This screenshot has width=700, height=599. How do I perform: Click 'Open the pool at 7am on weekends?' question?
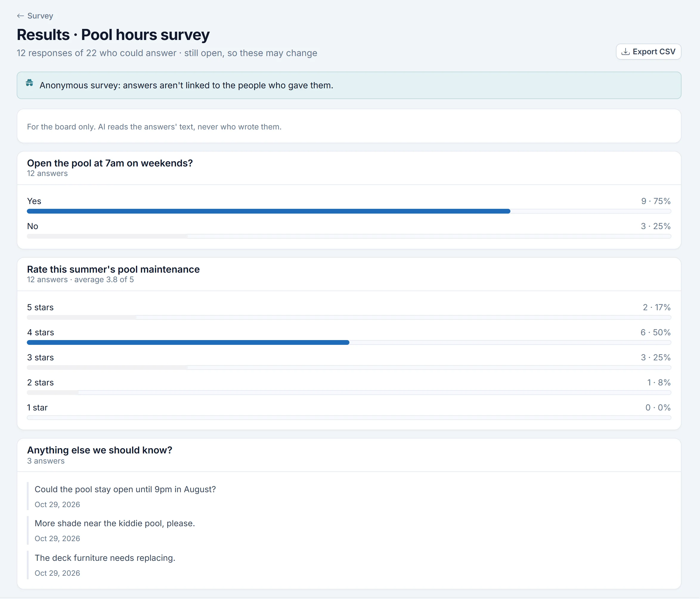(x=110, y=163)
